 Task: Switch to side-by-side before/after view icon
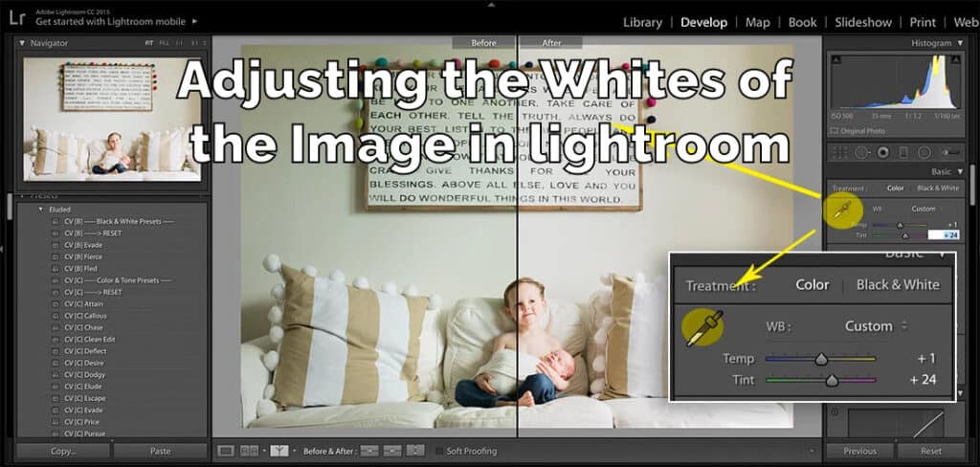[x=250, y=451]
